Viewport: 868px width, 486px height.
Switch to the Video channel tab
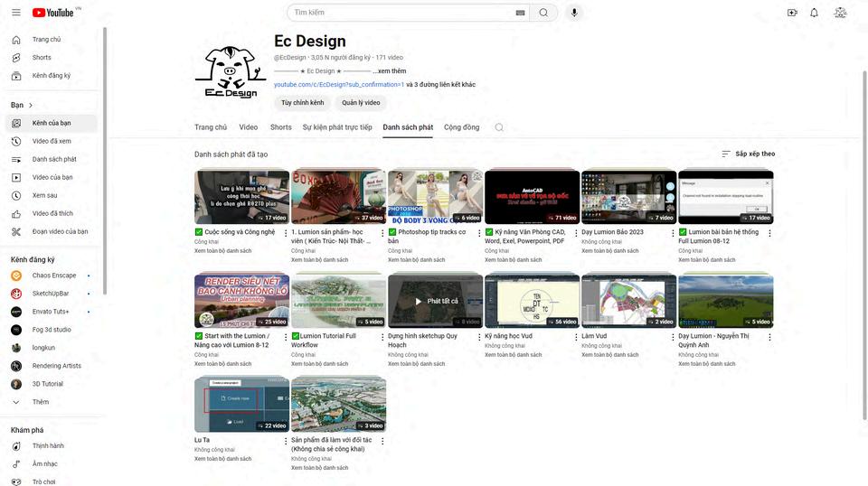click(x=248, y=127)
